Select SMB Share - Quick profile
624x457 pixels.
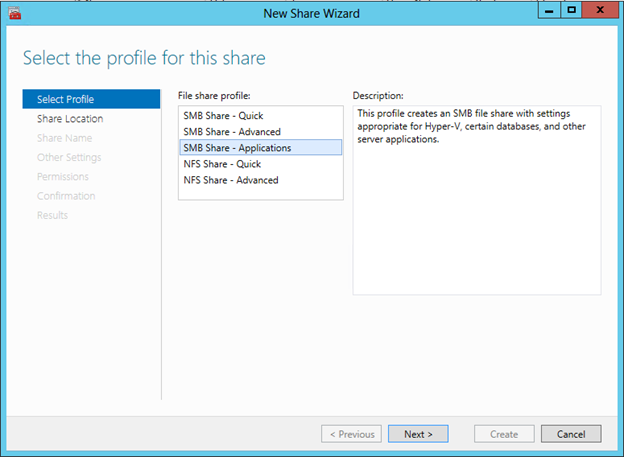216,115
